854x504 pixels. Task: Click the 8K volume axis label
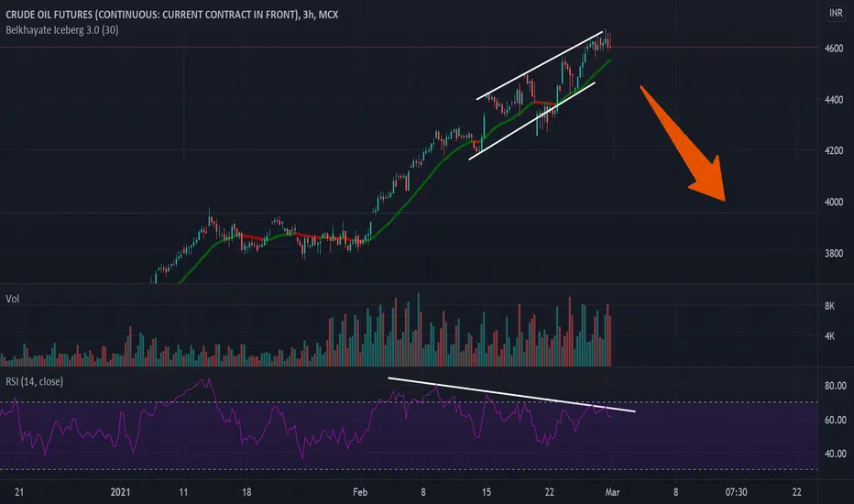click(829, 306)
